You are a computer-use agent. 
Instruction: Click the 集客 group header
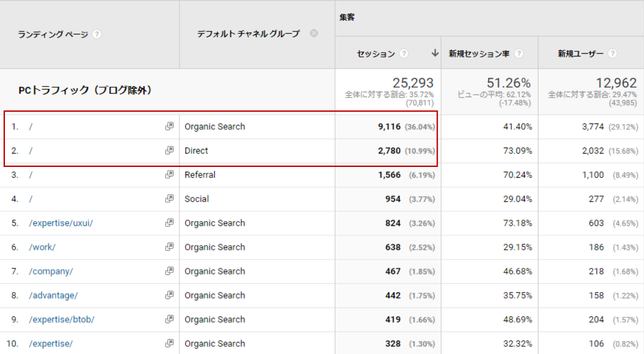tap(347, 17)
